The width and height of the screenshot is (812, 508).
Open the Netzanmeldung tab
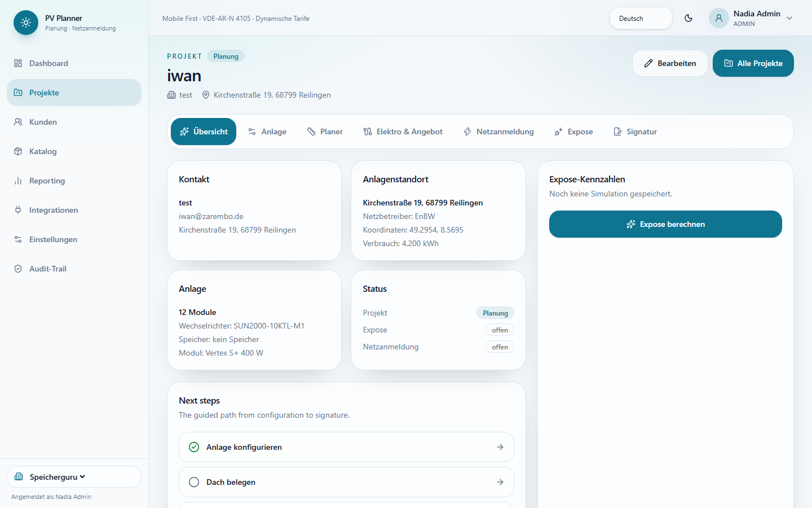pyautogui.click(x=498, y=132)
